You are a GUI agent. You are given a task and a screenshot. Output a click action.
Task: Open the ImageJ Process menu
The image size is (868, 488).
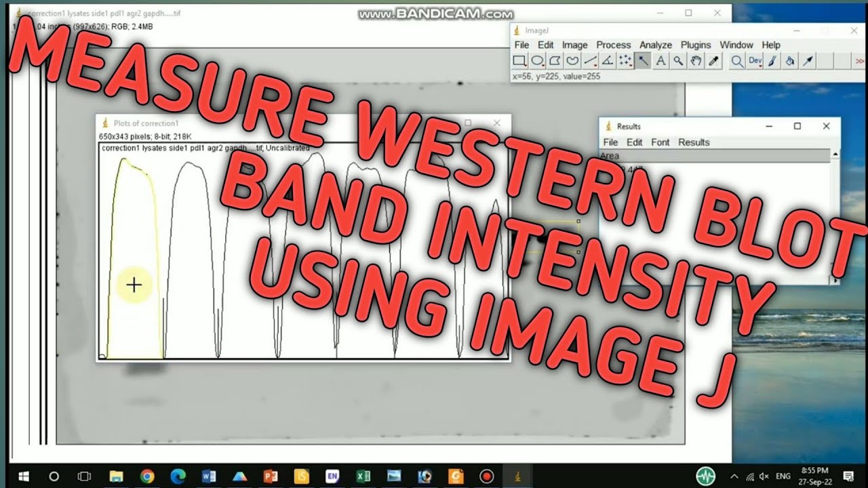click(614, 45)
